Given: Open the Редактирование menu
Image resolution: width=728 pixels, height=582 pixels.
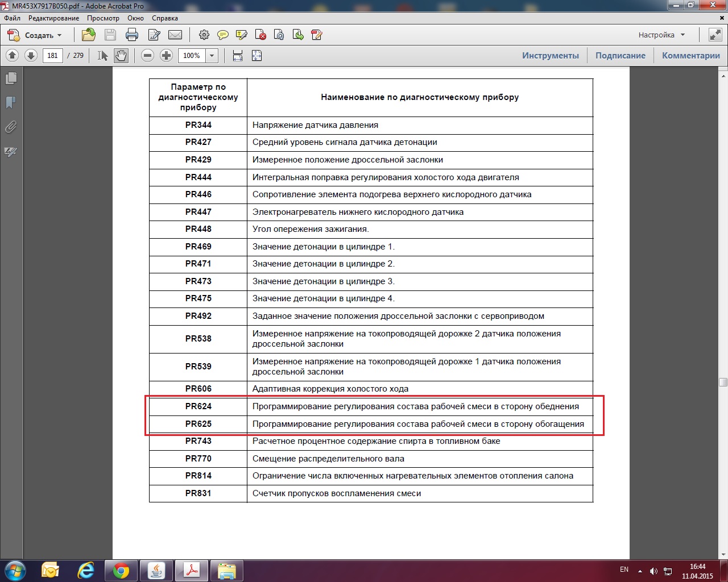Looking at the screenshot, I should pos(54,18).
